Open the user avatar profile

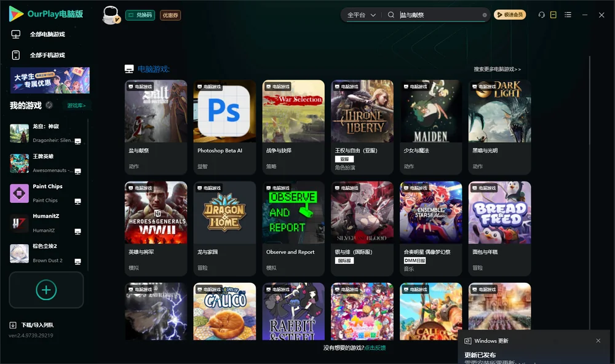point(111,15)
